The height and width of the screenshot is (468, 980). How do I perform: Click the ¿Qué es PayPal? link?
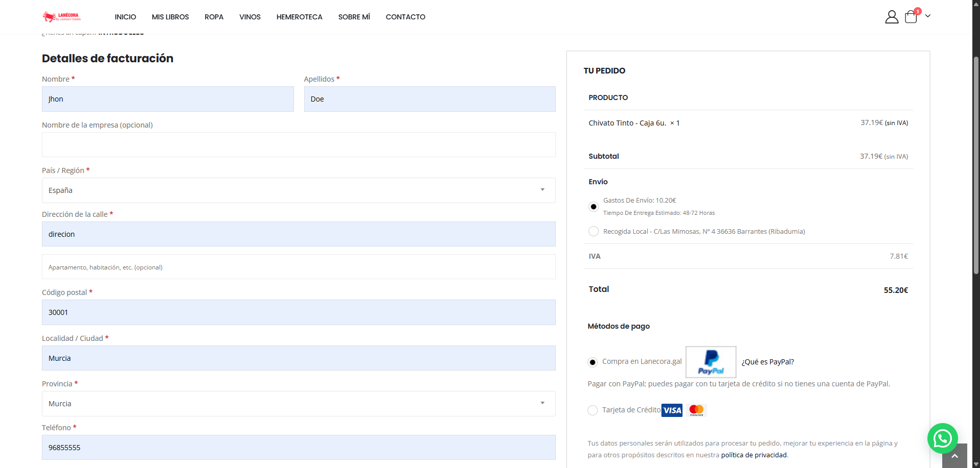[x=768, y=362]
